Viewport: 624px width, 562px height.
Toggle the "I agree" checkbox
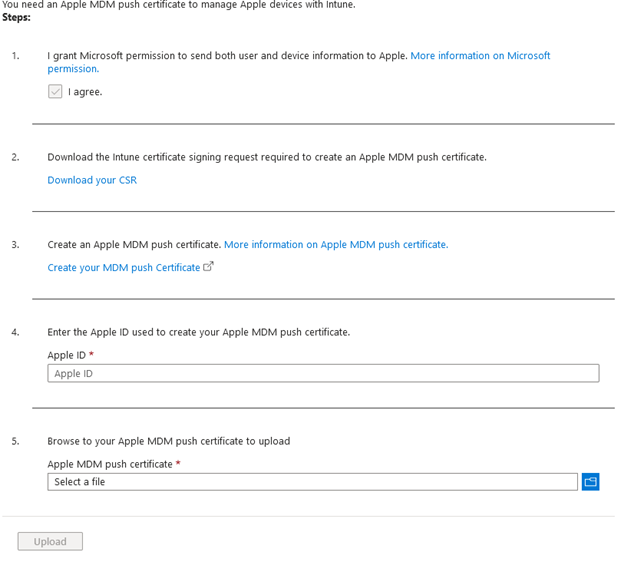click(55, 92)
